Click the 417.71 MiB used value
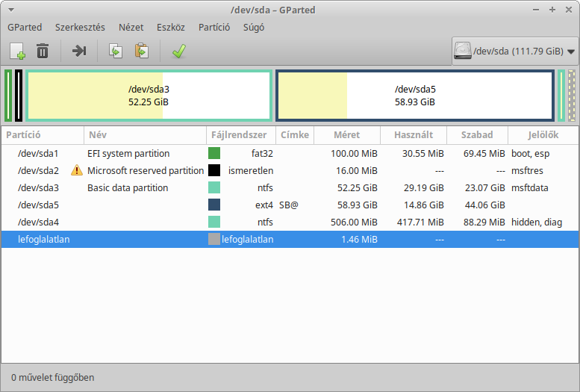 [x=420, y=222]
